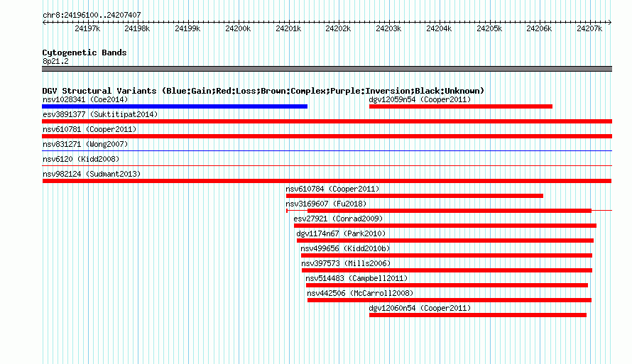632x364 pixels.
Task: Click nsv831271 (Wong2007) variant label
Action: click(x=85, y=144)
